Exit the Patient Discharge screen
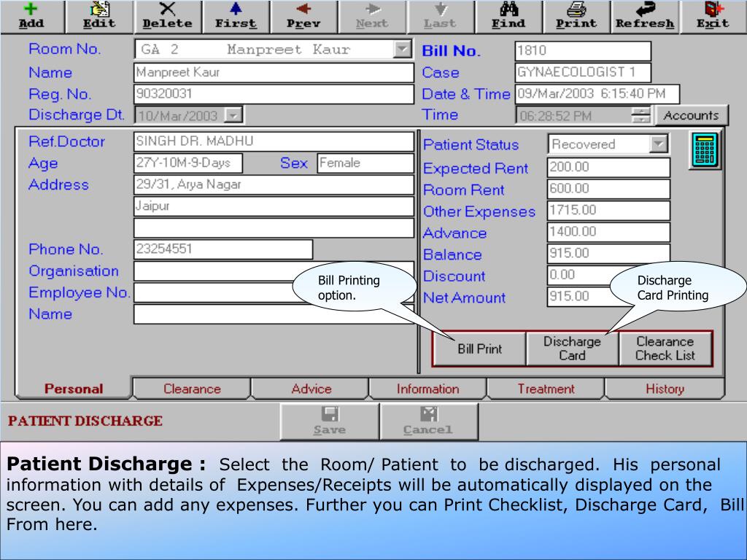Screen dimensions: 747x560 (713, 16)
